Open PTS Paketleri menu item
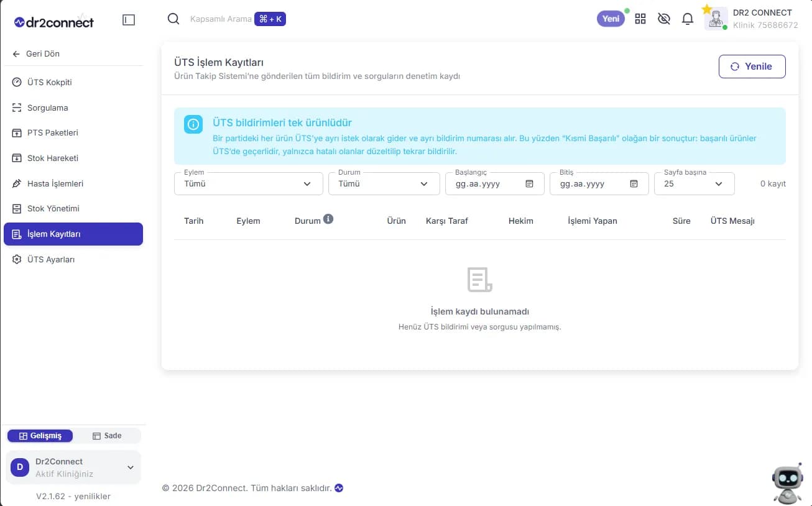The width and height of the screenshot is (812, 506). click(73, 132)
